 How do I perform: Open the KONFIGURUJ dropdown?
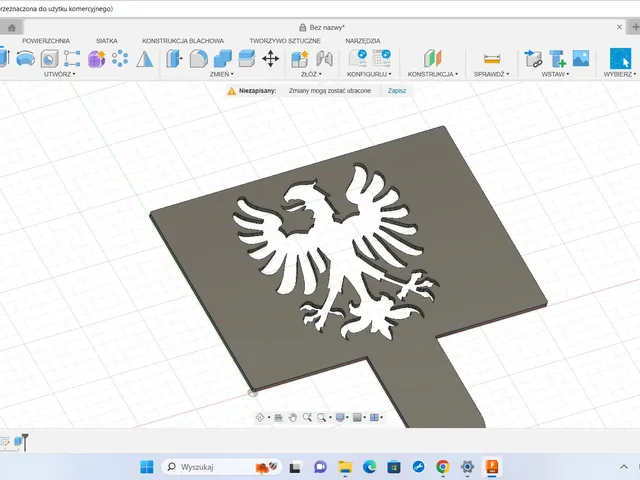pyautogui.click(x=369, y=74)
